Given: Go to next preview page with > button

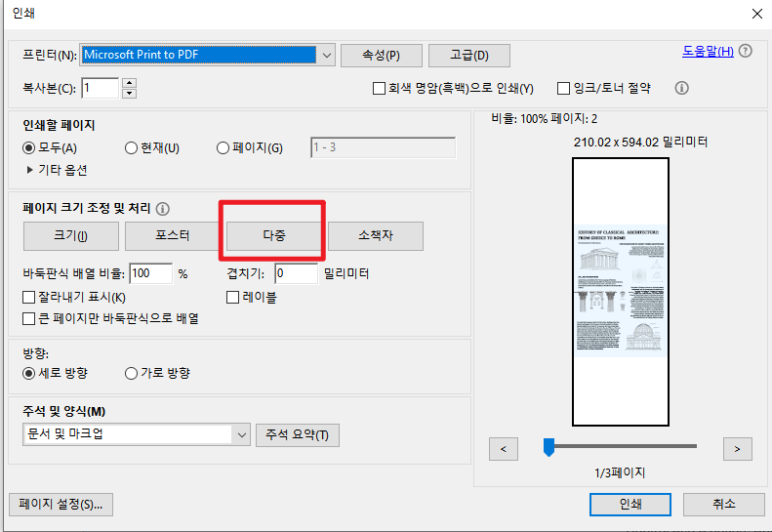Looking at the screenshot, I should pos(737,449).
